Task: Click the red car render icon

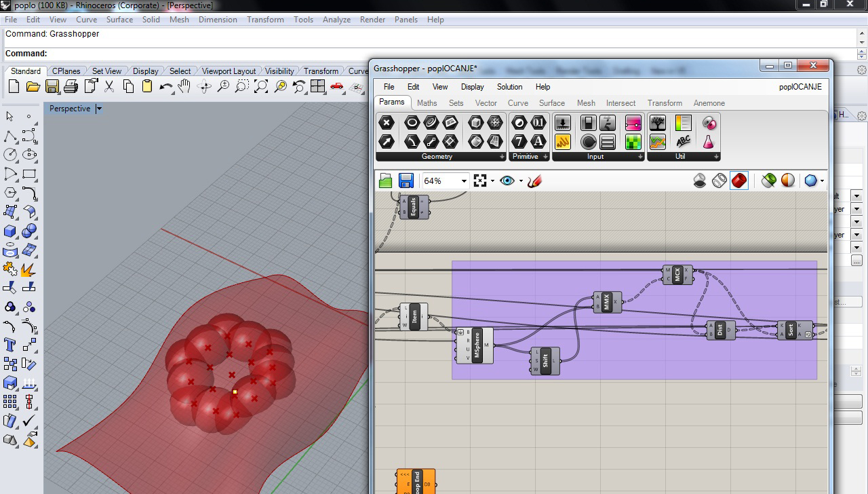Action: [337, 86]
